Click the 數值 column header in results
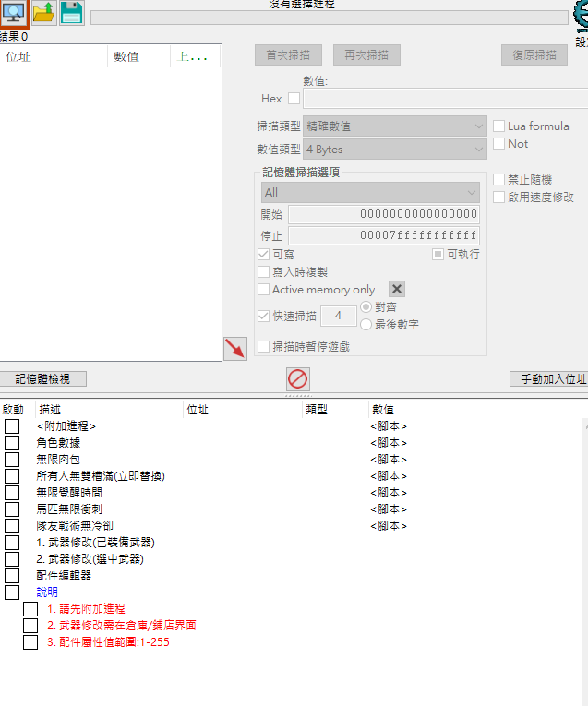Screen dimensions: 588x706 (138, 56)
